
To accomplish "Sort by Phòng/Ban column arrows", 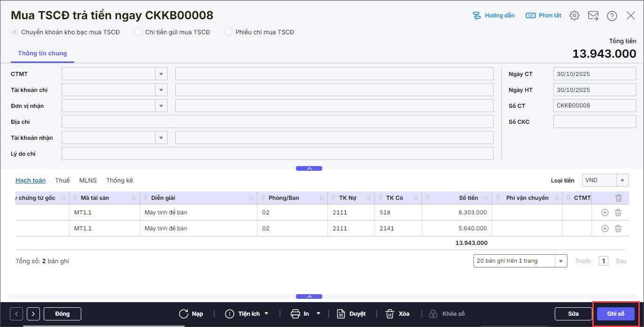I will click(x=322, y=198).
